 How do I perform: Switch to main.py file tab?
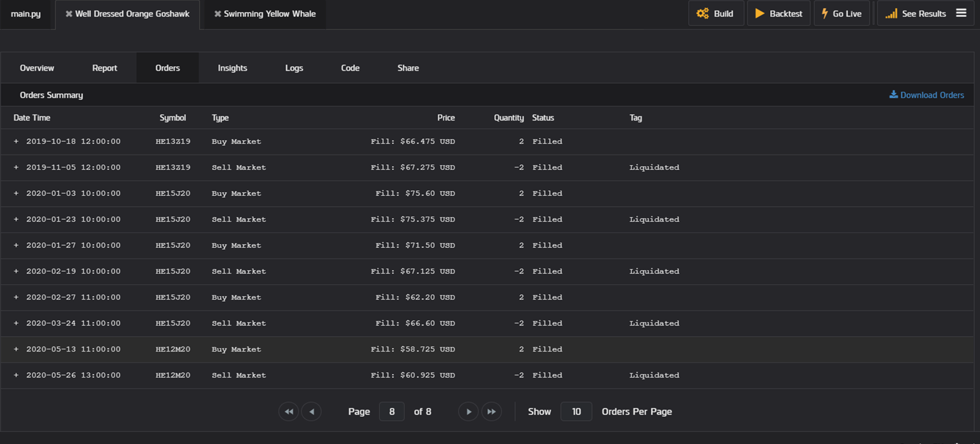click(26, 14)
